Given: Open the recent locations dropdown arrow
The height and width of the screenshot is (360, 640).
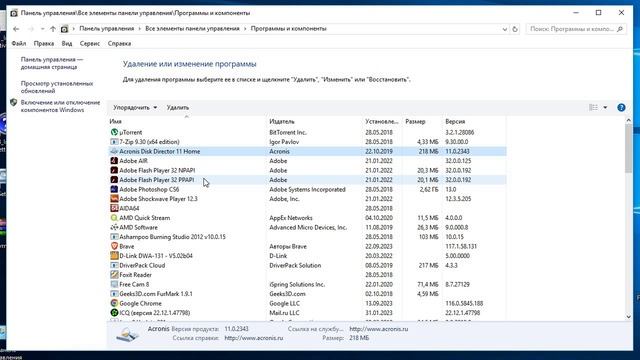Looking at the screenshot, I should (x=42, y=29).
